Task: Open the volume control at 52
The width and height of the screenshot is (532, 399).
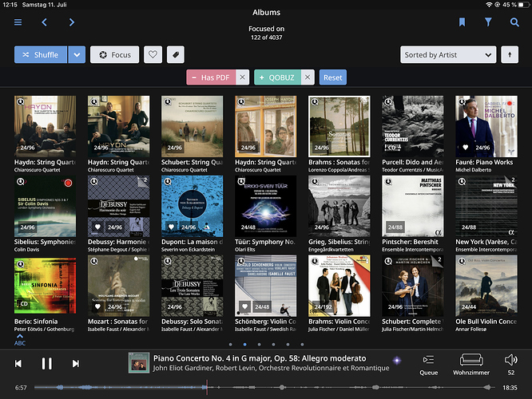Action: [x=511, y=365]
